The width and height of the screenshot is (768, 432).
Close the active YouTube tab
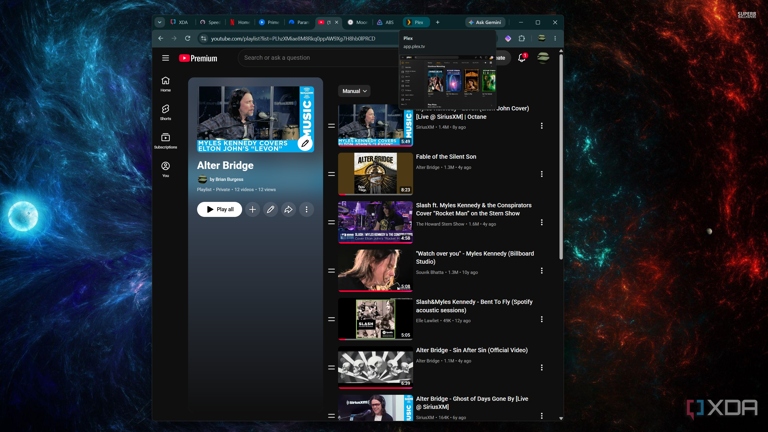click(x=336, y=22)
